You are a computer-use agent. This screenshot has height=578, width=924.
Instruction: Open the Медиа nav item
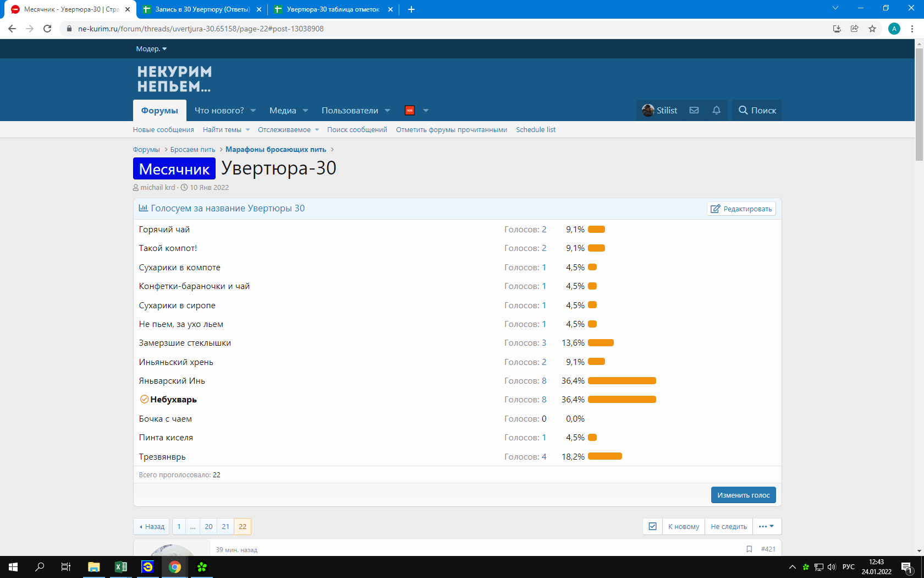[283, 110]
